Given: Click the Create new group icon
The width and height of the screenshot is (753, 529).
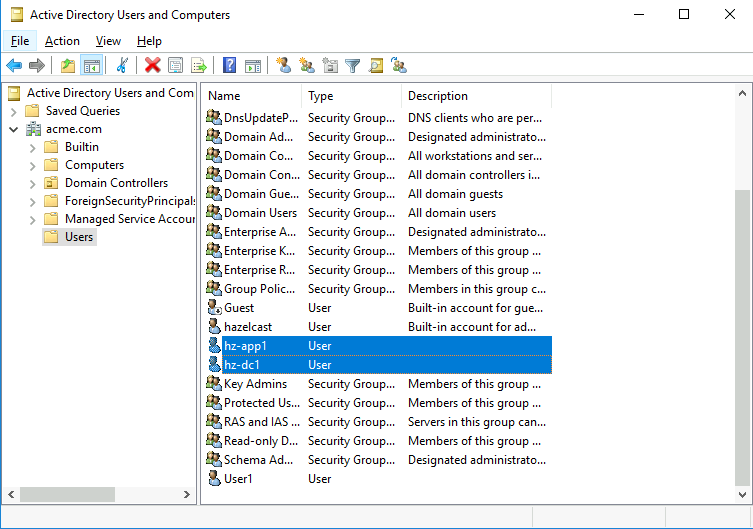Looking at the screenshot, I should [x=306, y=66].
